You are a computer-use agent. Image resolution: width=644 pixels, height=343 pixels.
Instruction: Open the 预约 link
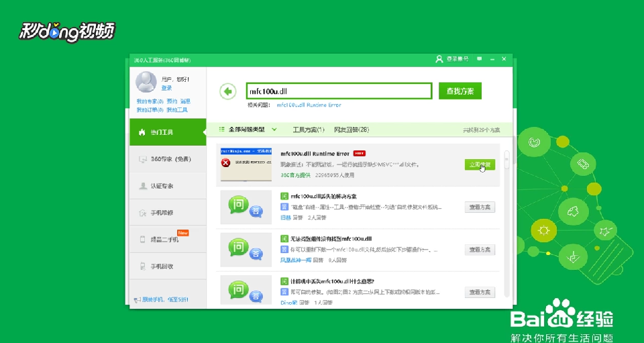pyautogui.click(x=172, y=101)
